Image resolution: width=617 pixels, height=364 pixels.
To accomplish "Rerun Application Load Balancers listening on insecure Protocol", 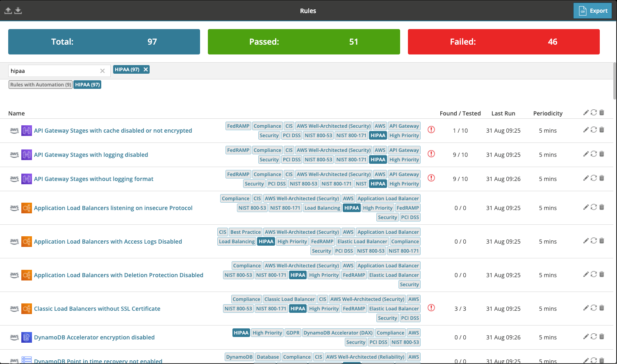I will (x=594, y=207).
